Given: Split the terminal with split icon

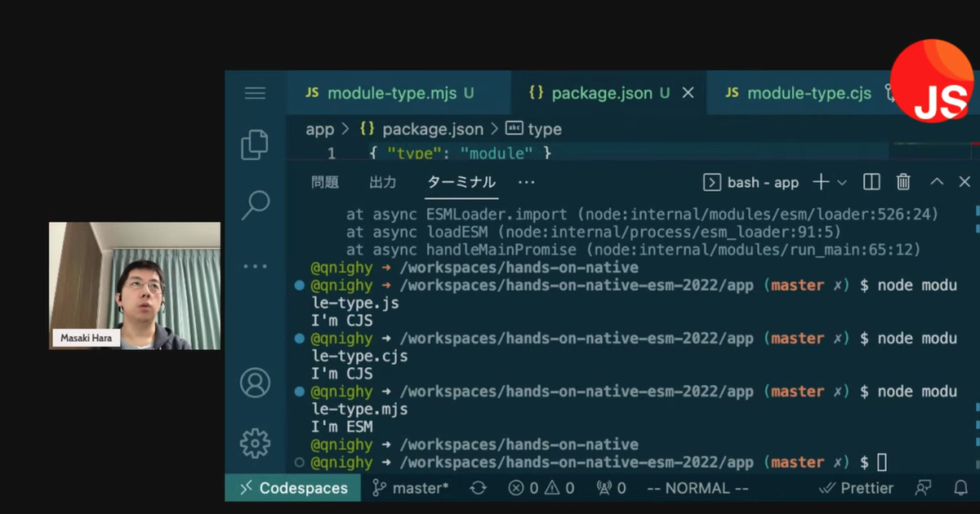Looking at the screenshot, I should [871, 181].
